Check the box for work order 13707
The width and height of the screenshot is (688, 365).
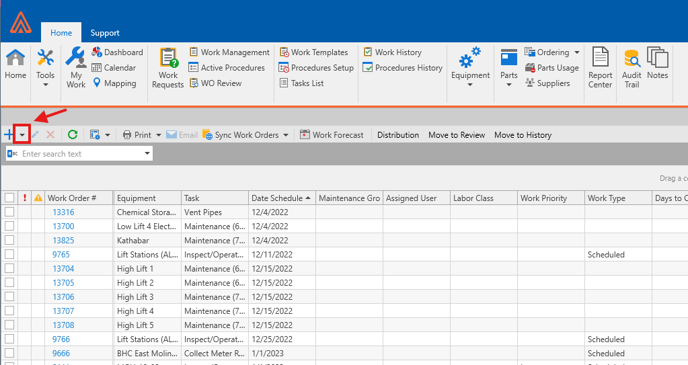[x=9, y=311]
